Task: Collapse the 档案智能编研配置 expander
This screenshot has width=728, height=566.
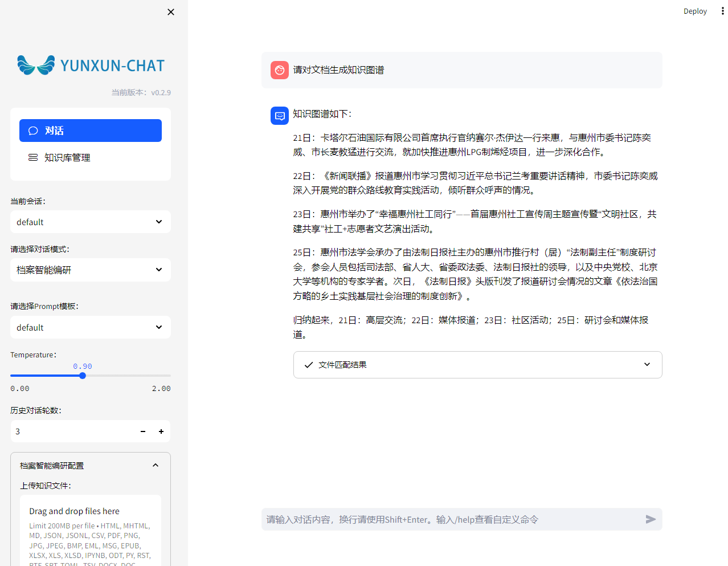Action: point(91,466)
